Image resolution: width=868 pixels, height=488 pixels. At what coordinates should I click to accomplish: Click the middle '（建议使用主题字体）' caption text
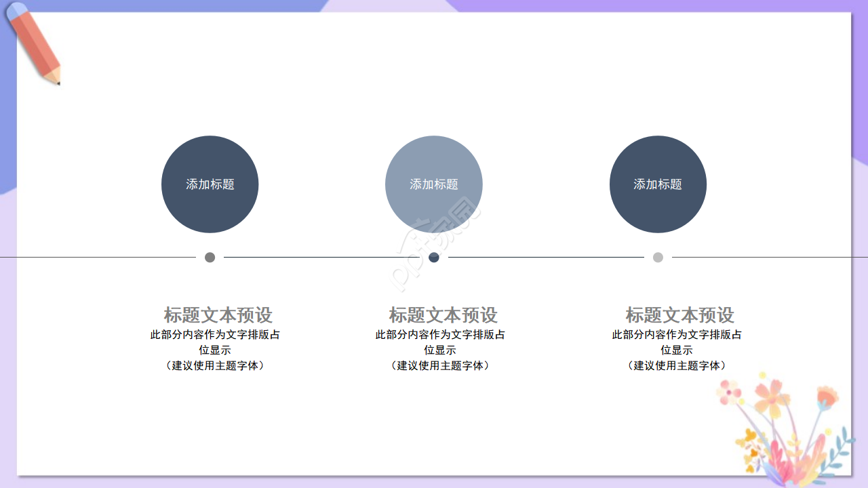(441, 365)
